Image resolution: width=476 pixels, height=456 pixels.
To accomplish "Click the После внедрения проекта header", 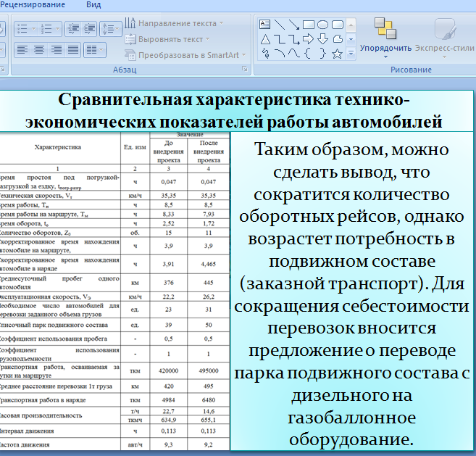I will [209, 152].
